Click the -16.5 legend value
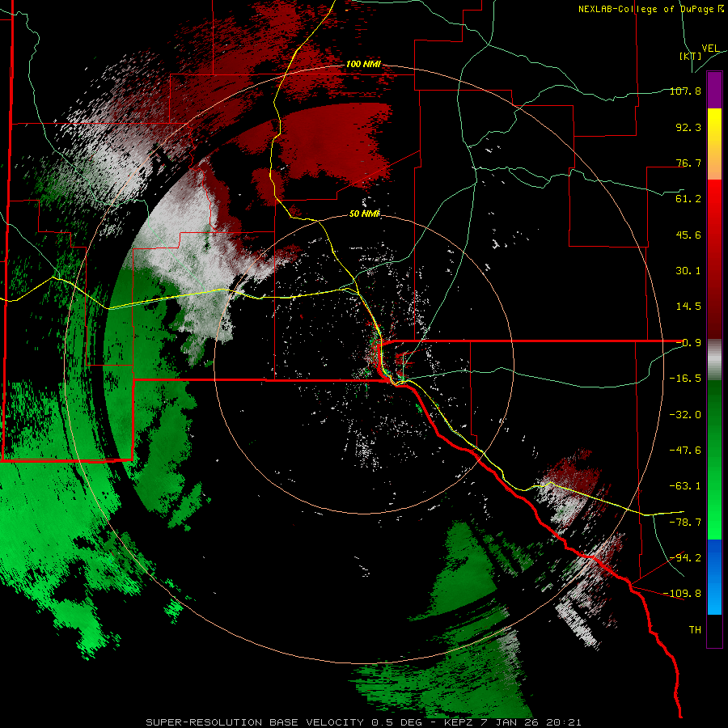This screenshot has width=728, height=728. (685, 378)
